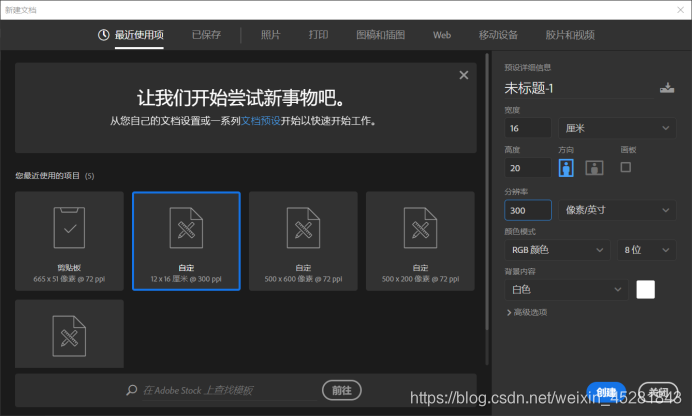The width and height of the screenshot is (692, 417).
Task: Click the clock icon beside 最近使用项
Action: pos(104,35)
